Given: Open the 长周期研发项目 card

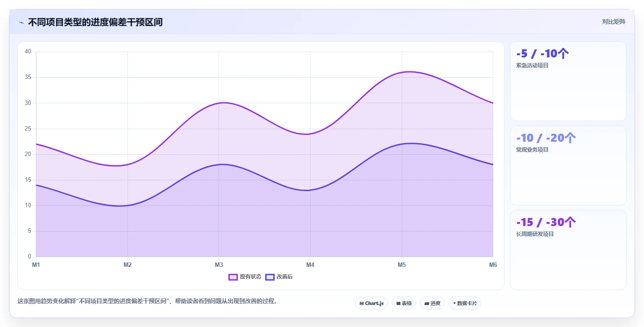Looking at the screenshot, I should [x=568, y=250].
